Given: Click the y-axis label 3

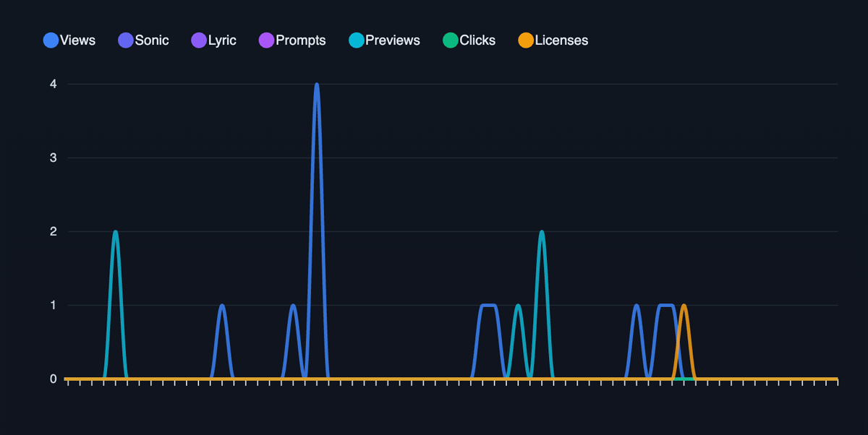Looking at the screenshot, I should [x=53, y=158].
